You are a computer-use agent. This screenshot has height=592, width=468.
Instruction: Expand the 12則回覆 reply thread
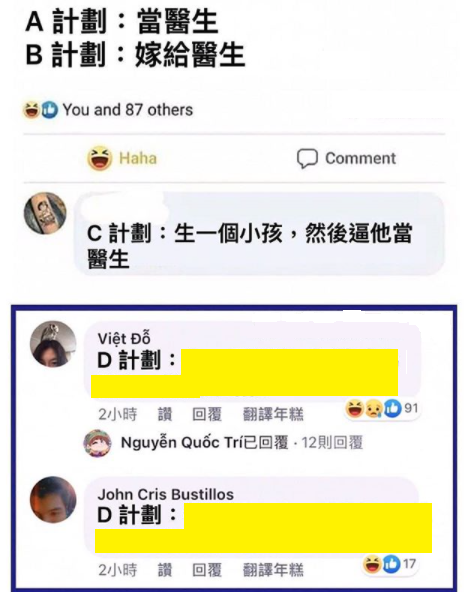point(332,442)
